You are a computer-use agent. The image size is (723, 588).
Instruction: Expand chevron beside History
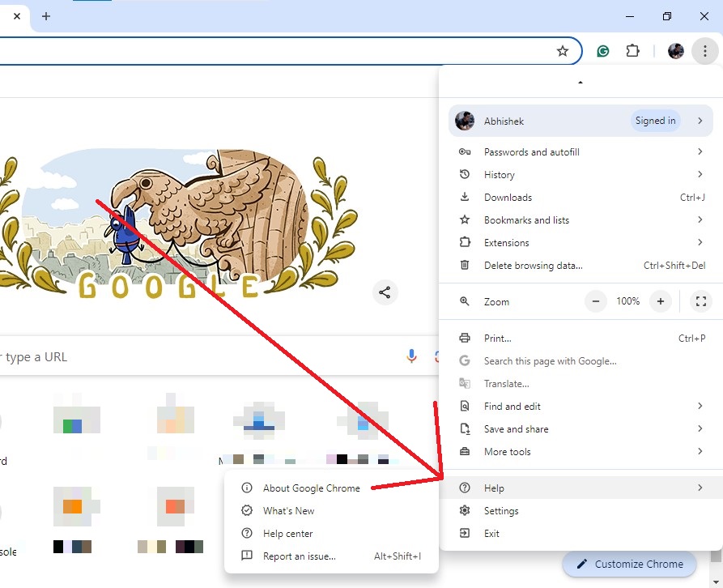pos(700,174)
